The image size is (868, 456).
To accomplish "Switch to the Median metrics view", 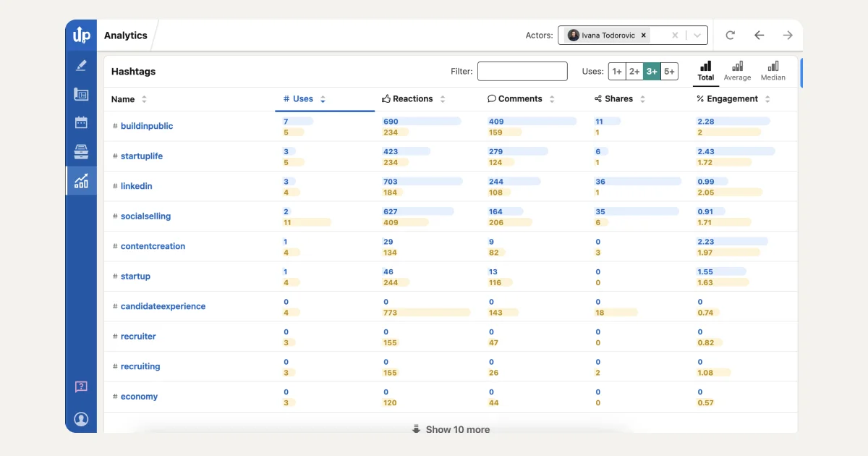I will (773, 70).
